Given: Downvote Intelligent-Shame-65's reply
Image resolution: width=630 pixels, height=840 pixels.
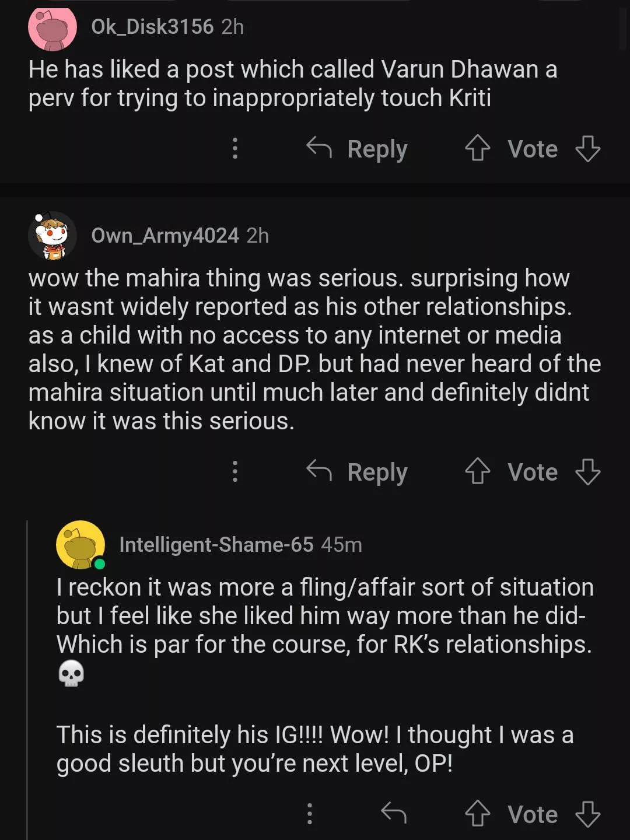Looking at the screenshot, I should pyautogui.click(x=587, y=814).
